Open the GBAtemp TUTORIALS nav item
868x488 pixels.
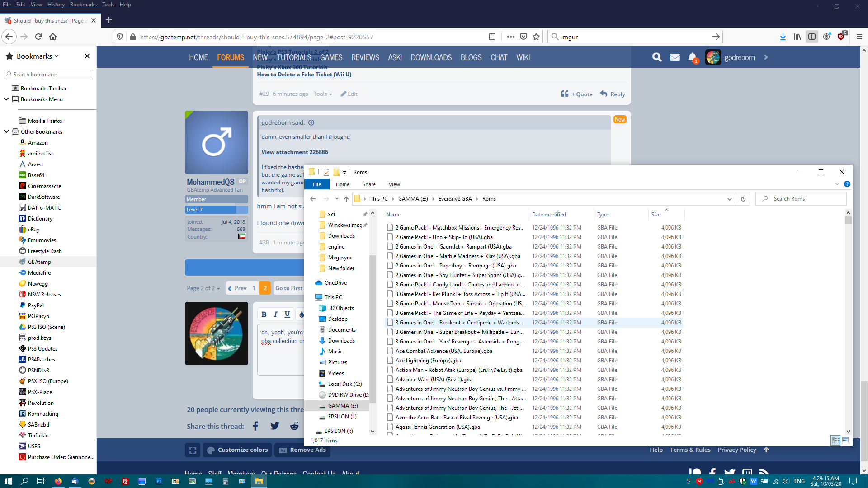294,57
